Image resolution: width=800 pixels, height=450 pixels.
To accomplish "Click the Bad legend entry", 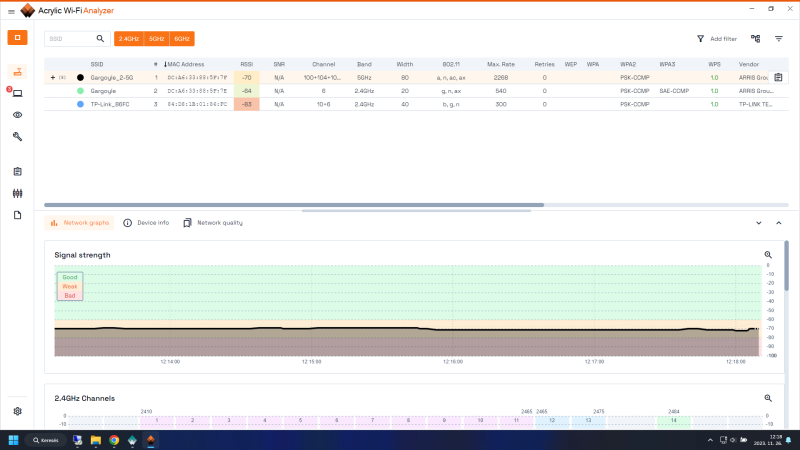I will point(70,295).
